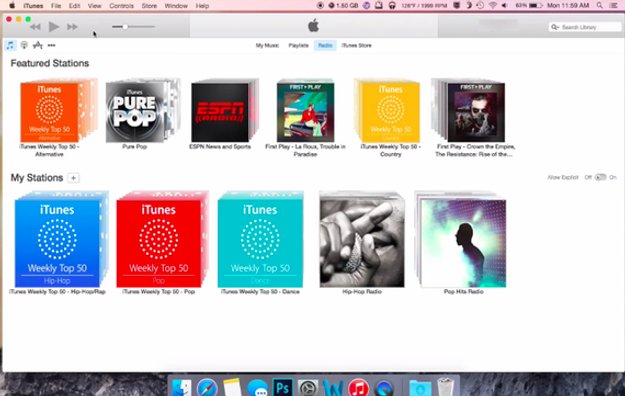Open the iTunes Store tab
The image size is (625, 396).
(356, 45)
